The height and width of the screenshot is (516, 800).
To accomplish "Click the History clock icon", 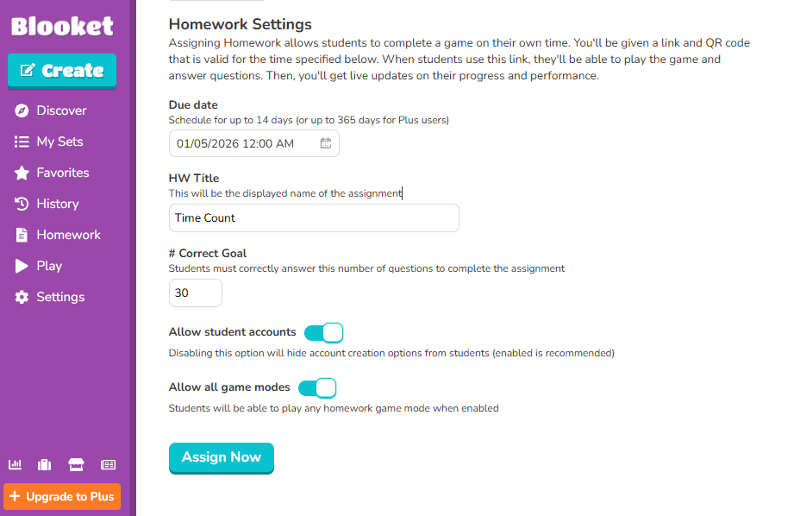I will [21, 204].
